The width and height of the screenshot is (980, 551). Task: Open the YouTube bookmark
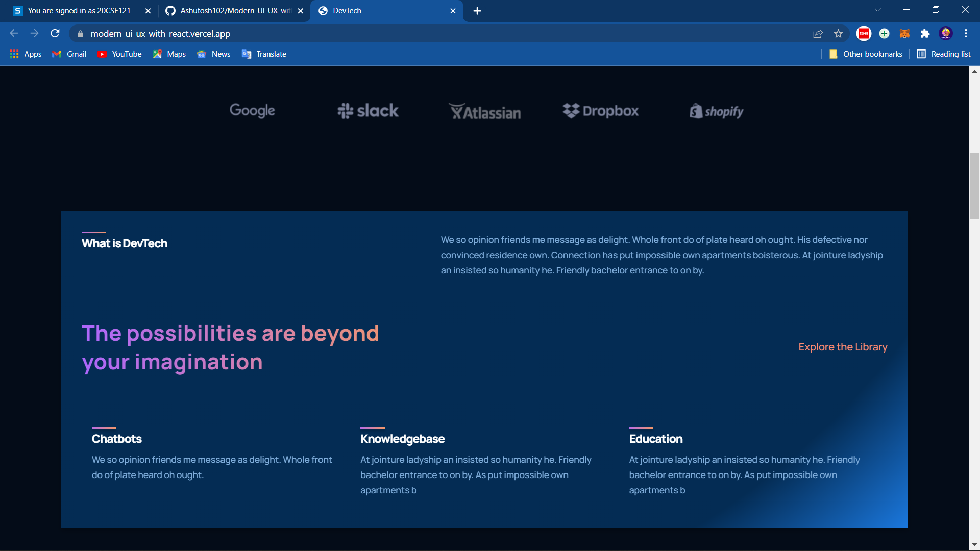(x=119, y=54)
